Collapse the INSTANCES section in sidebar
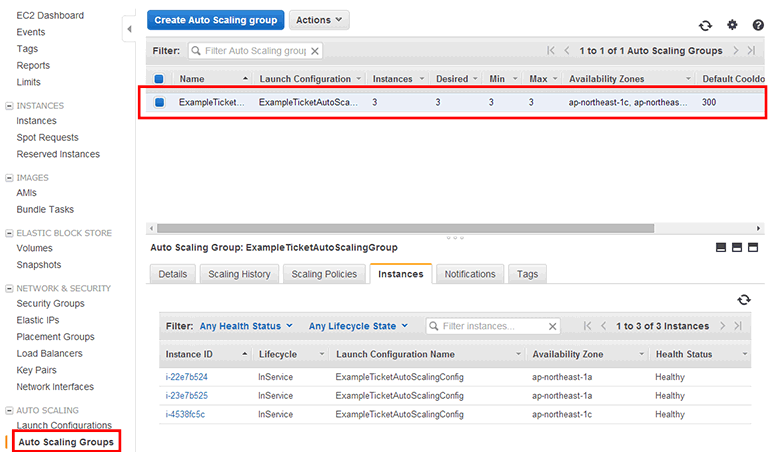The width and height of the screenshot is (770, 452). tap(9, 105)
